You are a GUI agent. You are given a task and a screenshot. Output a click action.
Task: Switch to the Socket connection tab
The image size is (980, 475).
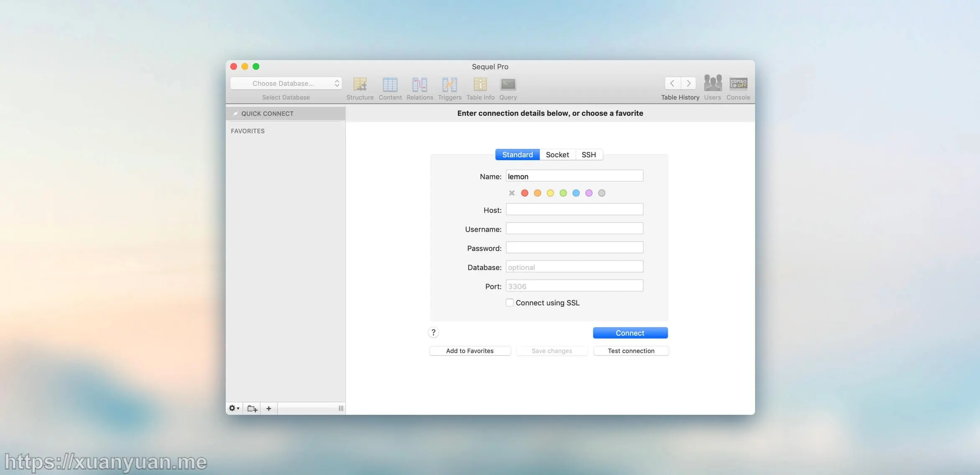557,155
